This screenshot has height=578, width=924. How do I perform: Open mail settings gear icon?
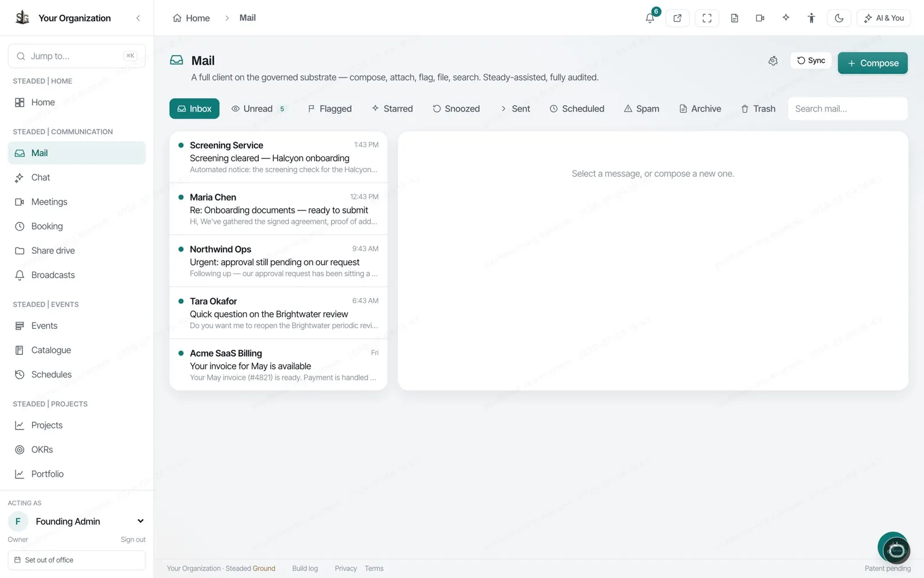(773, 61)
